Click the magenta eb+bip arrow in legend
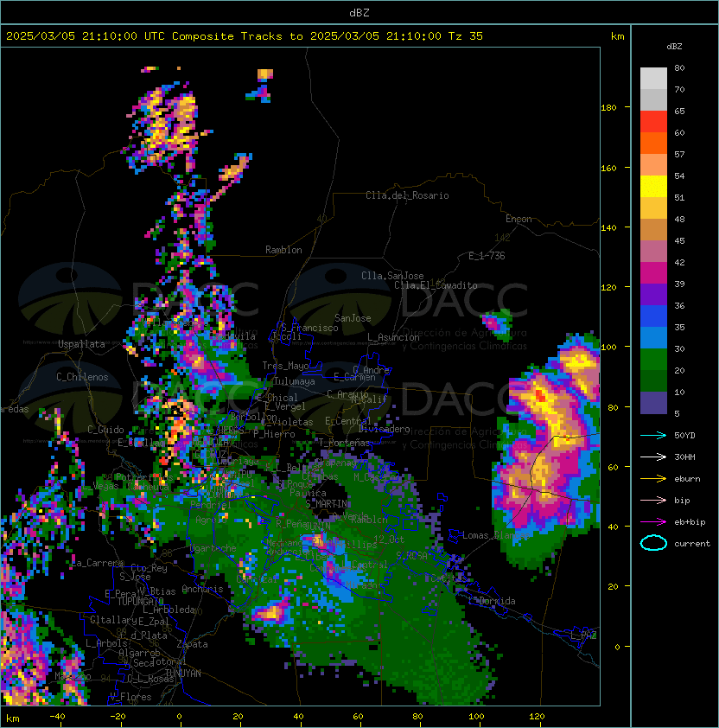719x728 pixels. coord(653,522)
